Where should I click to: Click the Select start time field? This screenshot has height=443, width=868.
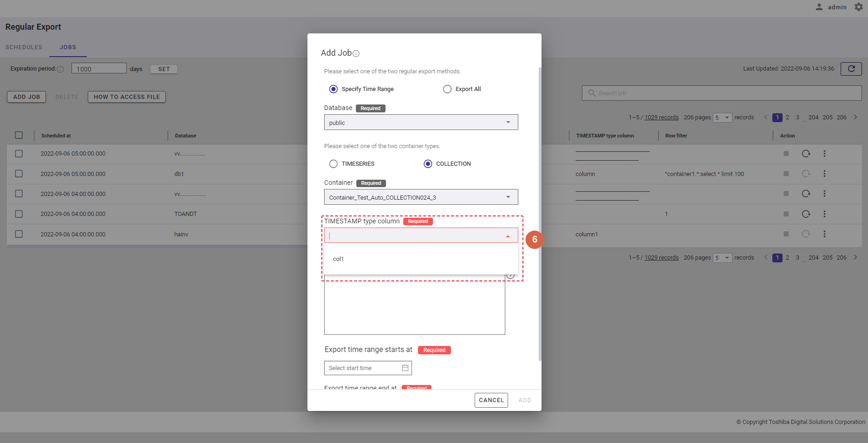[362, 368]
